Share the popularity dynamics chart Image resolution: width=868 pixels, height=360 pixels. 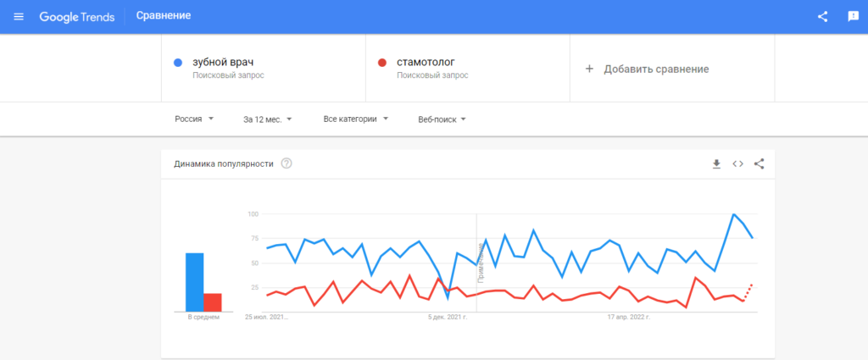click(x=759, y=163)
